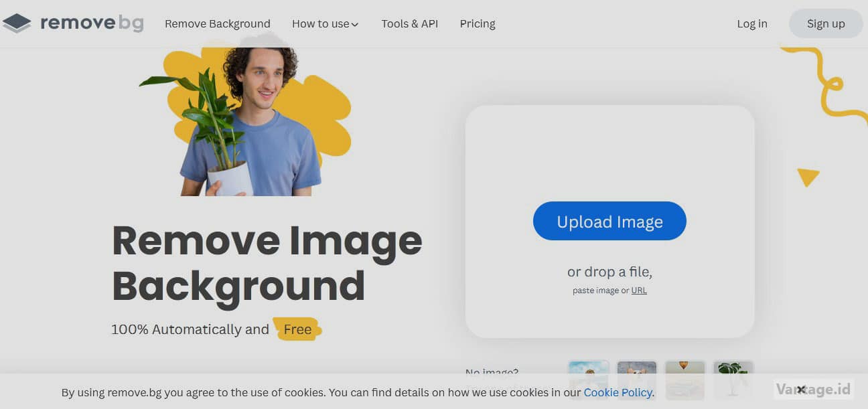The height and width of the screenshot is (409, 868).
Task: Click the Remove Image Background heading
Action: [267, 262]
